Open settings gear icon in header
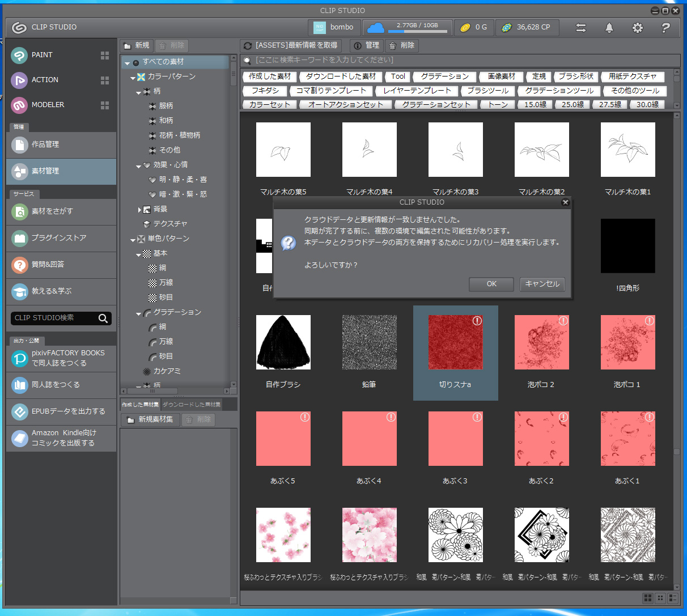Image resolution: width=687 pixels, height=616 pixels. 638,27
